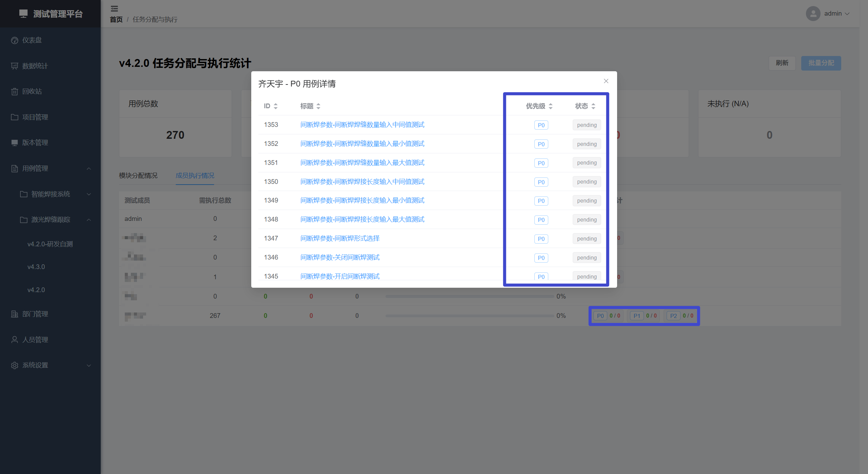Image resolution: width=868 pixels, height=474 pixels.
Task: Click the sidebar collapse hamburger icon
Action: (114, 8)
